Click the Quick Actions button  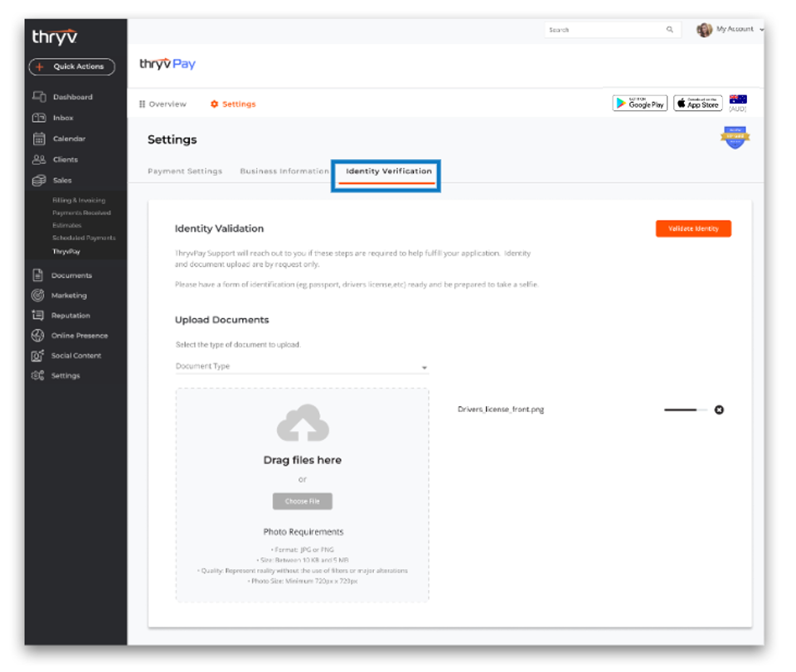[71, 66]
